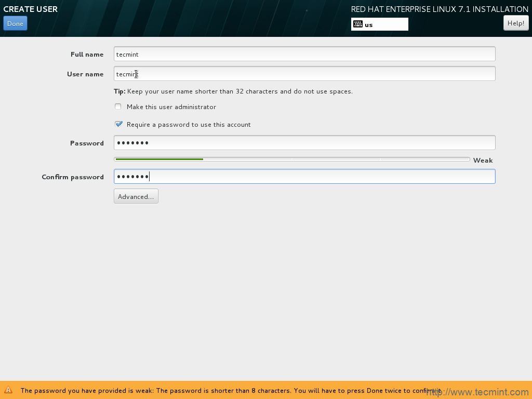Viewport: 532px width, 399px height.
Task: Click into the Confirm password field
Action: [x=304, y=177]
